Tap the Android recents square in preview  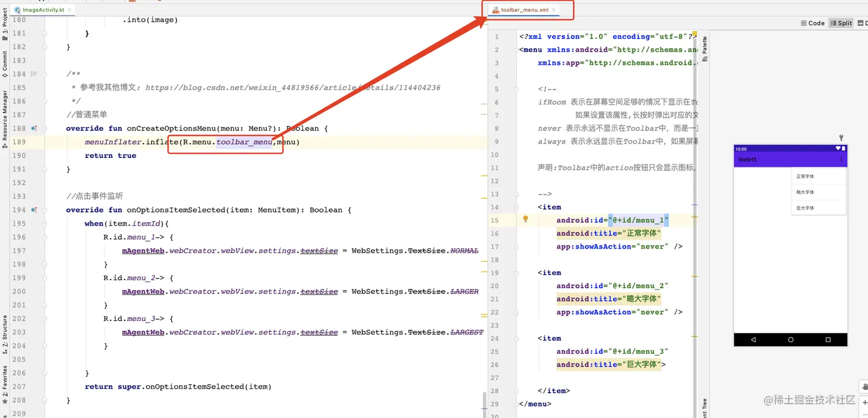pos(828,340)
